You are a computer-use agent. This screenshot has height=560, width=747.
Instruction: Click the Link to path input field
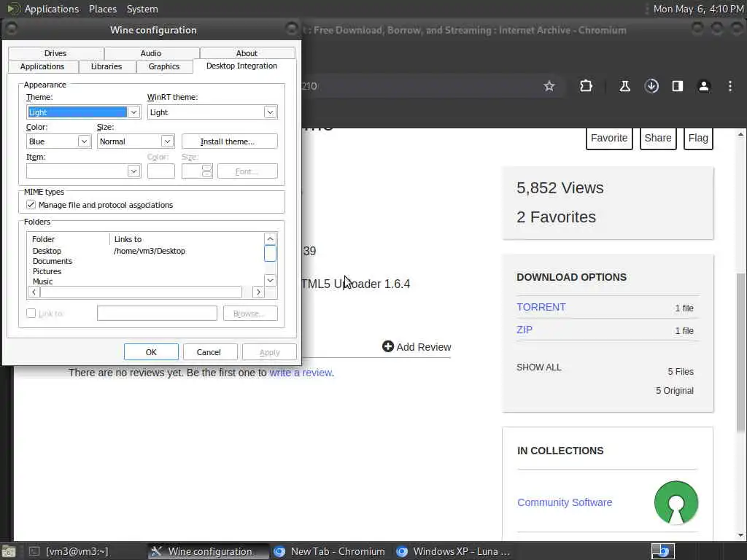158,314
